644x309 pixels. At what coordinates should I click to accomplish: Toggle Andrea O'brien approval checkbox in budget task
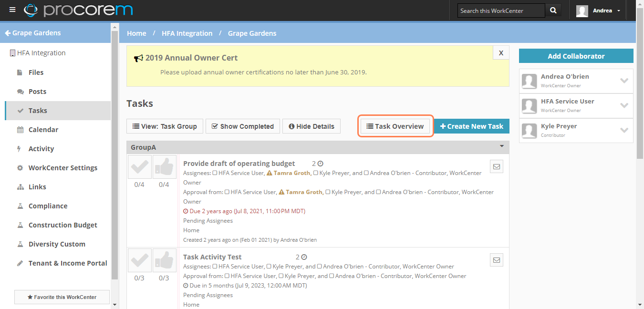(x=378, y=192)
